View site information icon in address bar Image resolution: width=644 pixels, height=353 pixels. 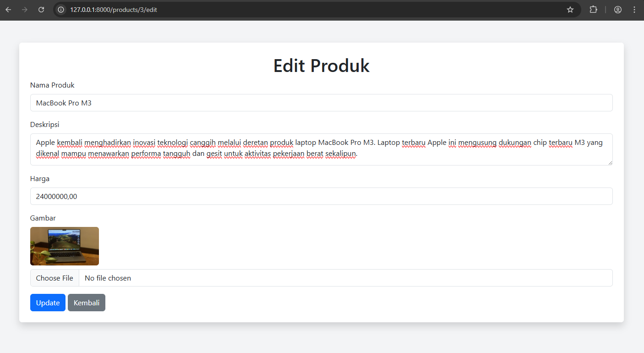coord(61,10)
